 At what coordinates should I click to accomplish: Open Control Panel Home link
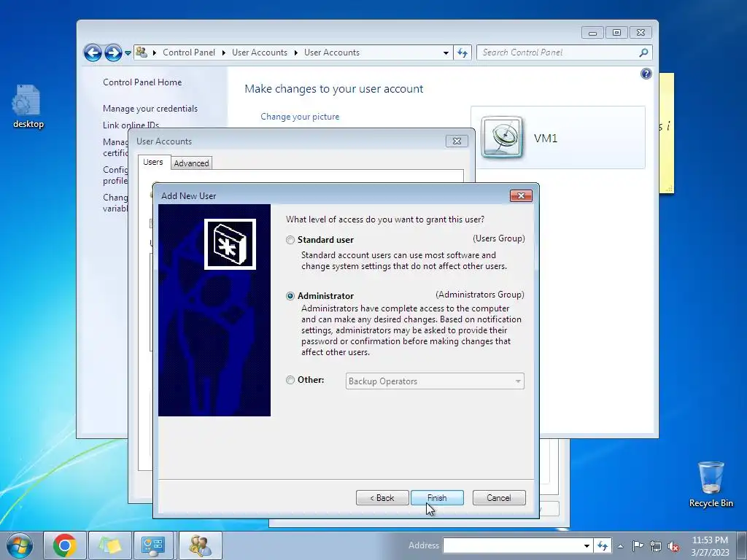coord(142,82)
